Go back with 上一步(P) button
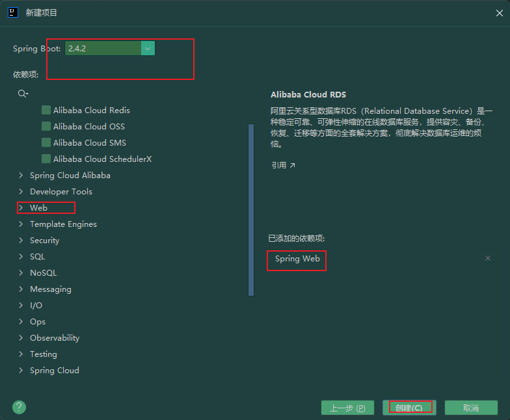 coord(347,408)
